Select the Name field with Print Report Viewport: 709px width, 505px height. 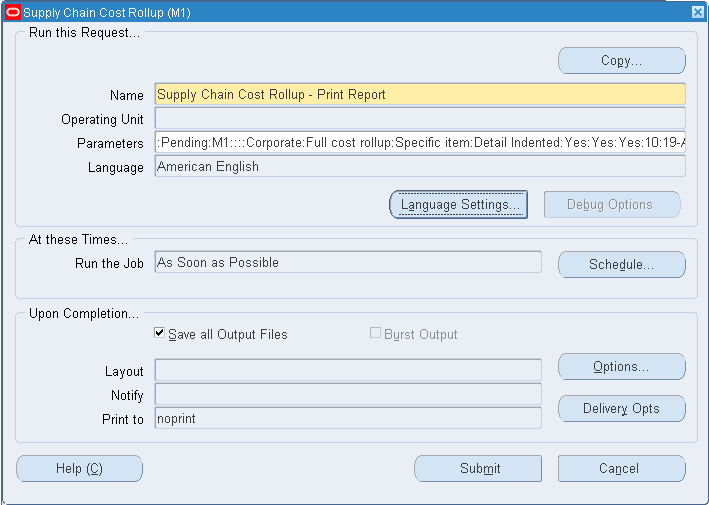[420, 94]
